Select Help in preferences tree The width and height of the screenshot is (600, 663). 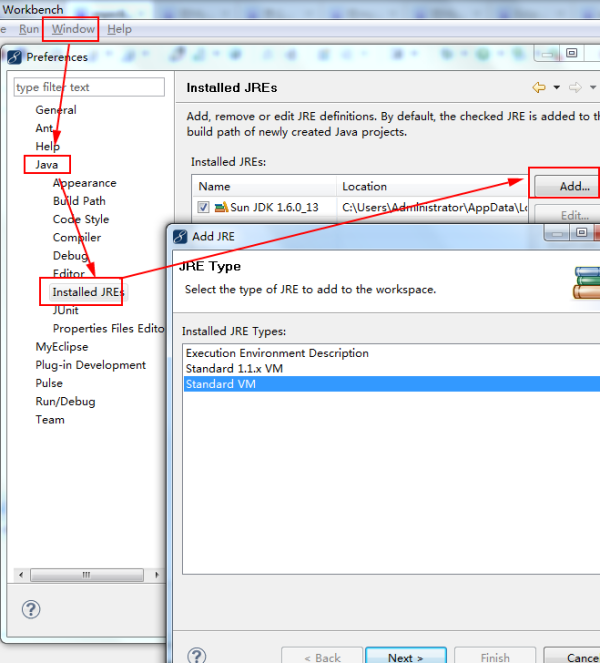click(x=47, y=146)
